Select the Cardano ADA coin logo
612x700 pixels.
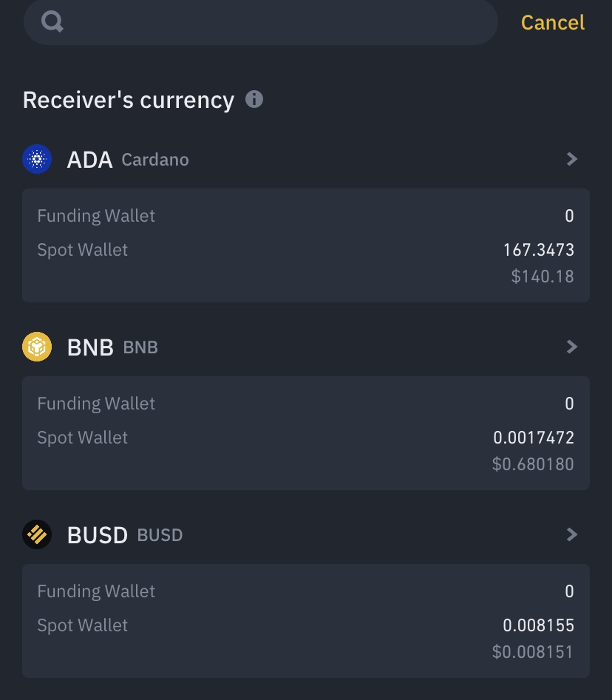tap(37, 159)
